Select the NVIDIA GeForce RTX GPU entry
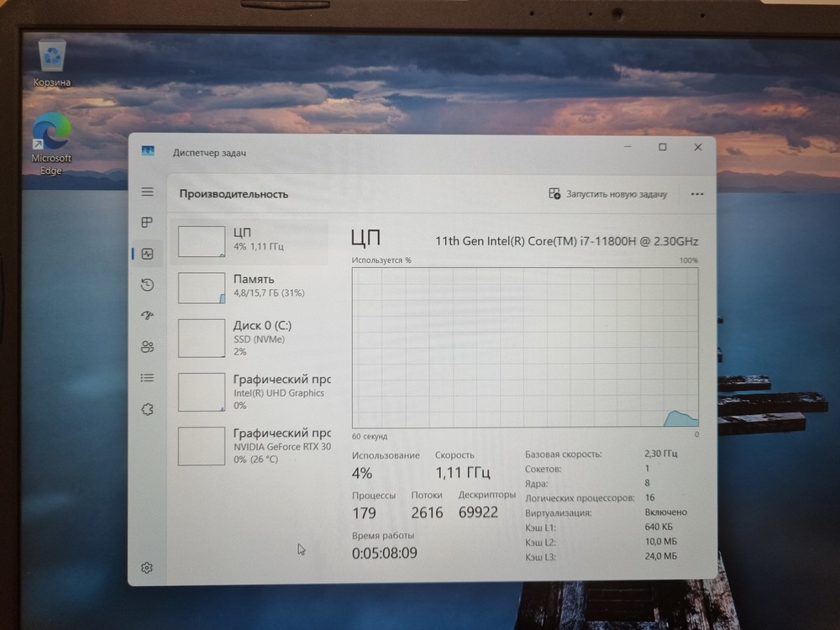This screenshot has height=630, width=840. pos(249,446)
